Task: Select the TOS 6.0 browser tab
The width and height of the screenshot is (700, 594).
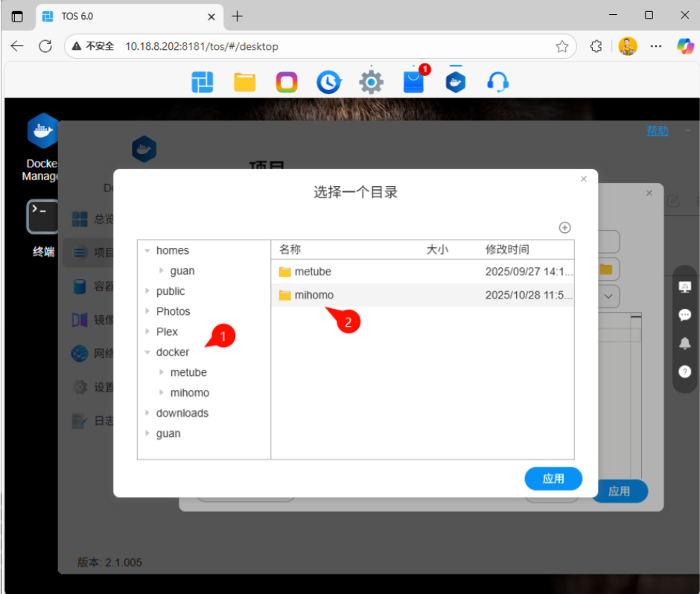Action: [129, 16]
